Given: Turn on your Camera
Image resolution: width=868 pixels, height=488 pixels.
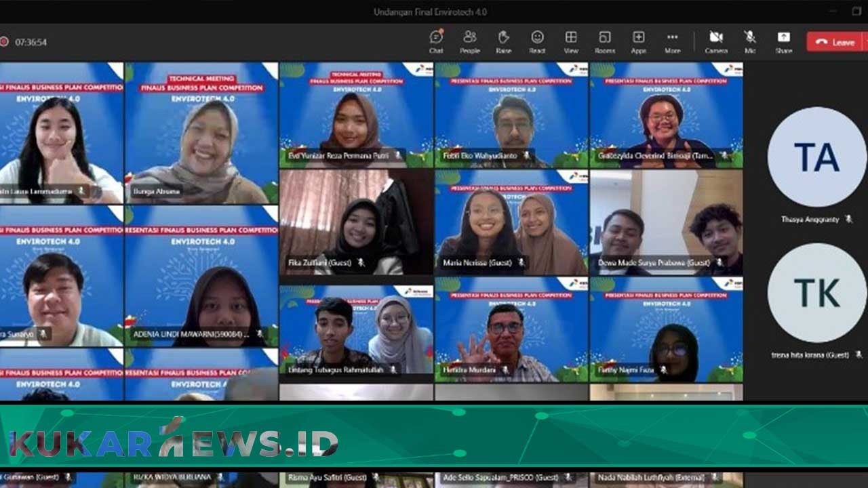Looking at the screenshot, I should (x=715, y=41).
